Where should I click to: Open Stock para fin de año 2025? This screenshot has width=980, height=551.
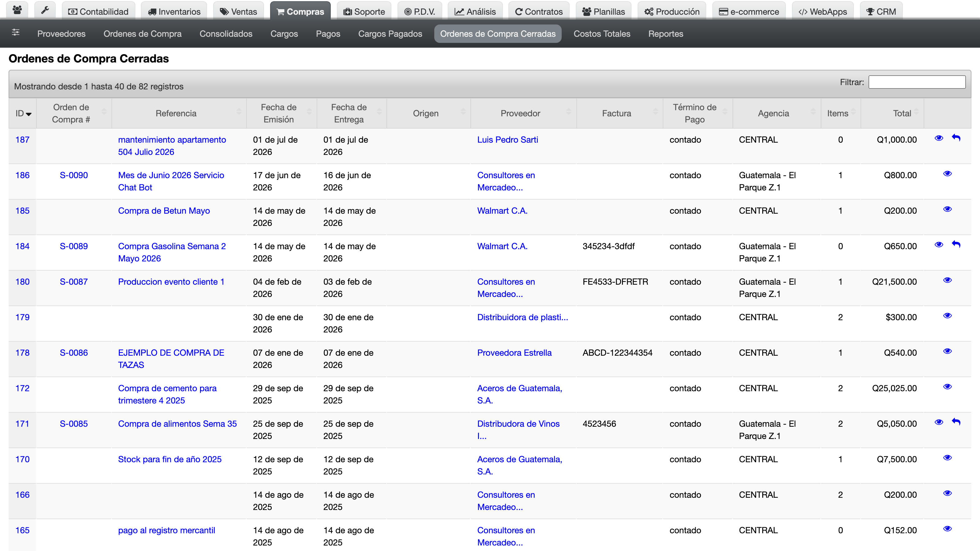pos(170,459)
